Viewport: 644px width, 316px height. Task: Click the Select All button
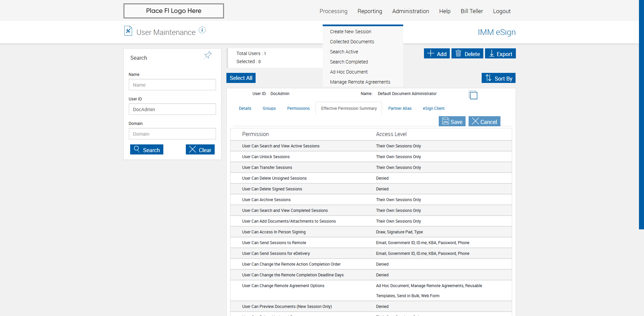pyautogui.click(x=241, y=78)
